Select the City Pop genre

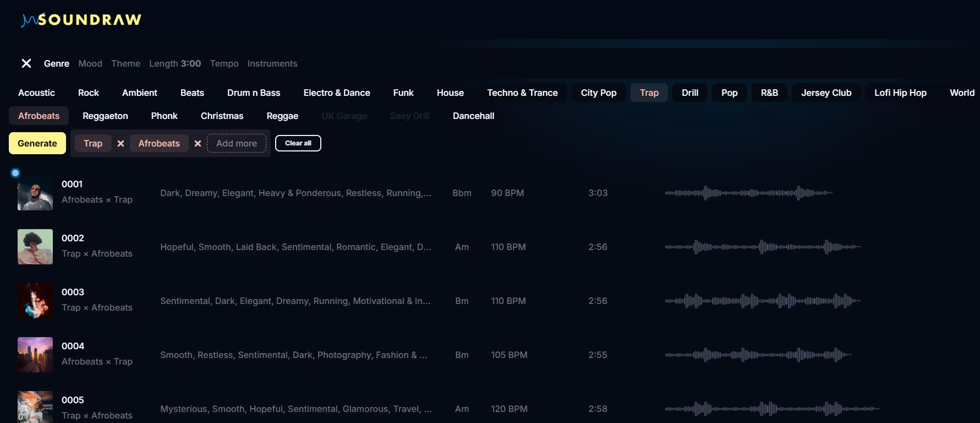pos(599,93)
